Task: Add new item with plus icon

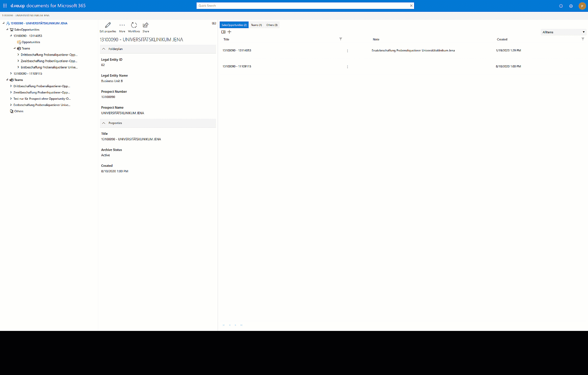Action: [229, 32]
